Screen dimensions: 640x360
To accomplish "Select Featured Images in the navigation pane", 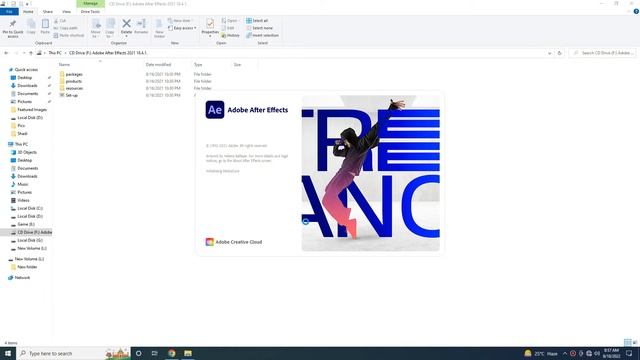I will pos(32,110).
